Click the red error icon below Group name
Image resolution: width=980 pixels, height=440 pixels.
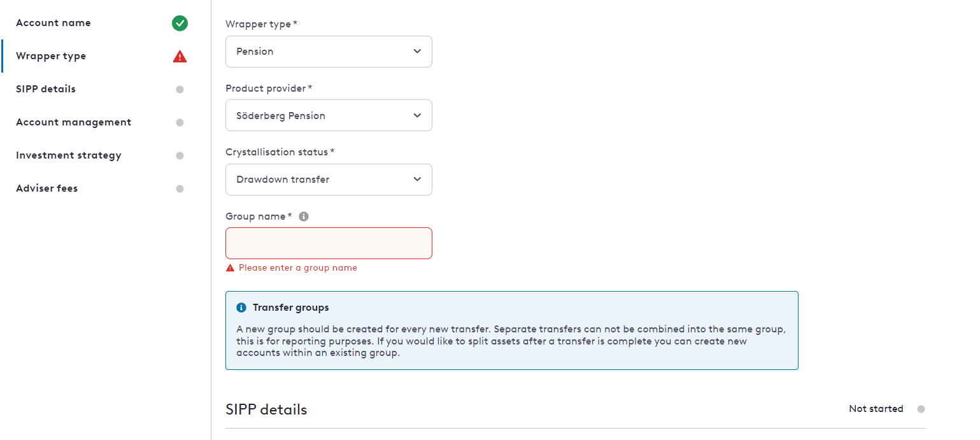[231, 268]
